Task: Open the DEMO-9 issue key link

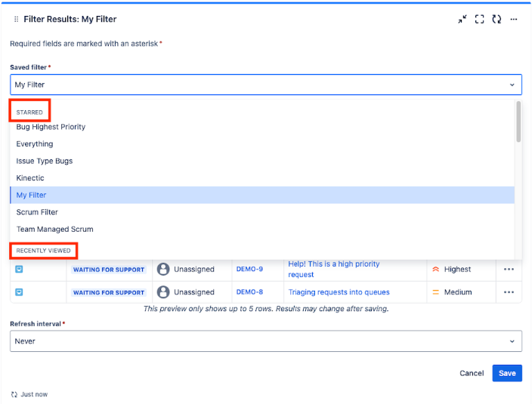Action: coord(249,269)
